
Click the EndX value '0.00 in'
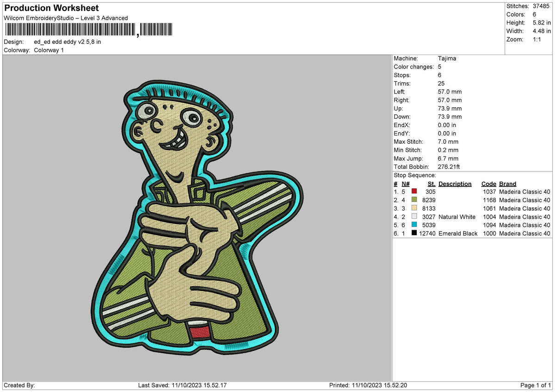pos(447,125)
